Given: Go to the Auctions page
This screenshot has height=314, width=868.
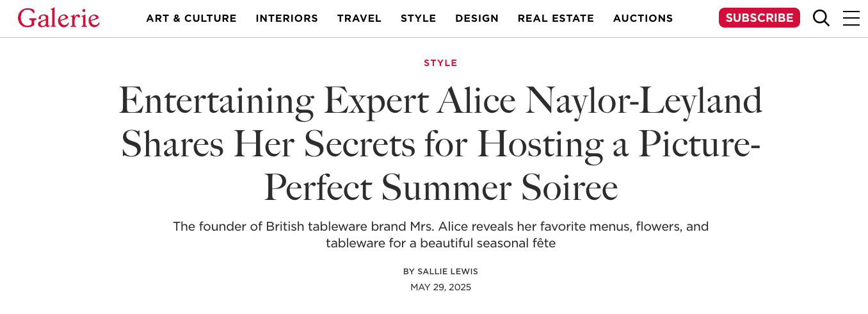Looking at the screenshot, I should coord(643,19).
